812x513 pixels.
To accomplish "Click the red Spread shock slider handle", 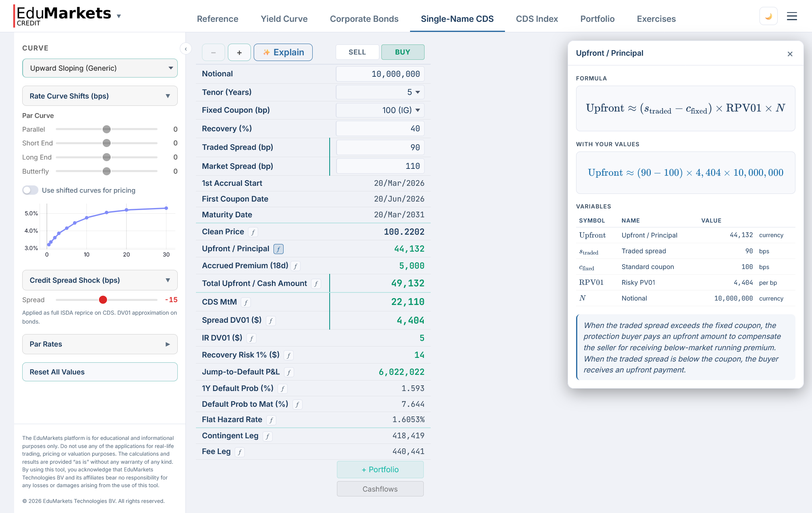I will [x=103, y=300].
